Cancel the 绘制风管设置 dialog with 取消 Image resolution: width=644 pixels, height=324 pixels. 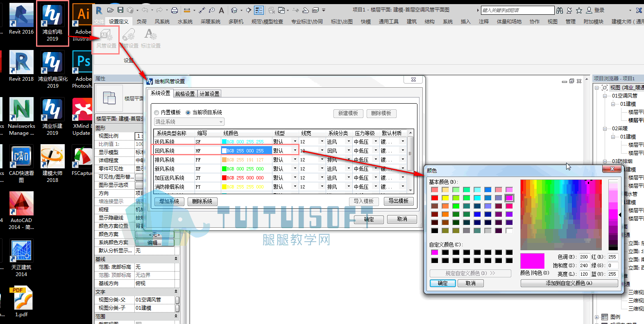tap(402, 219)
